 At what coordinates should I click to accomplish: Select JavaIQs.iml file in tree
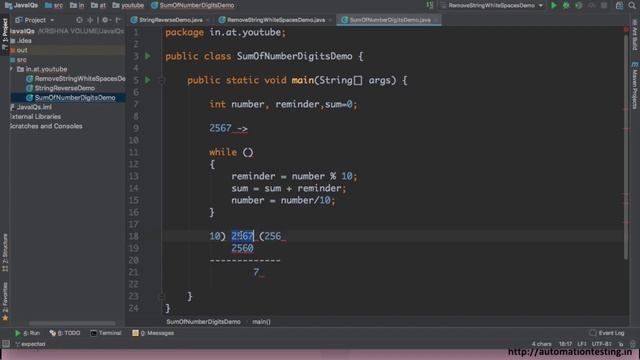(31, 107)
